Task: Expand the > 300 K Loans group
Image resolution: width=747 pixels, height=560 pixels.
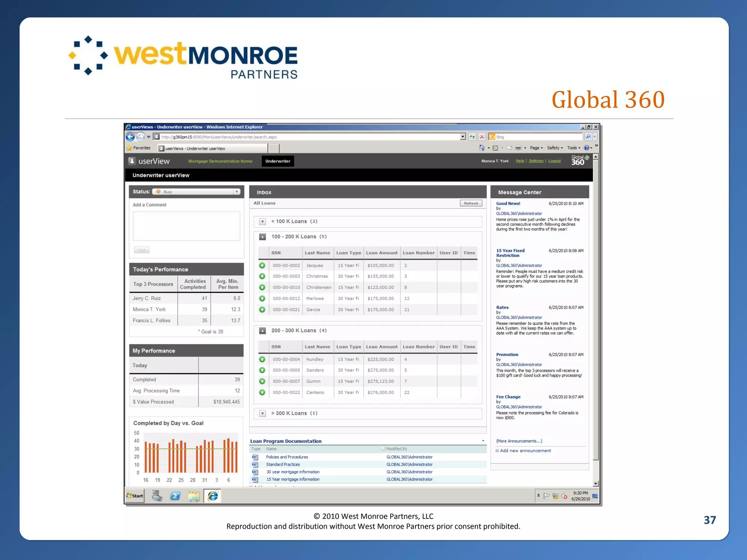Action: pyautogui.click(x=262, y=413)
